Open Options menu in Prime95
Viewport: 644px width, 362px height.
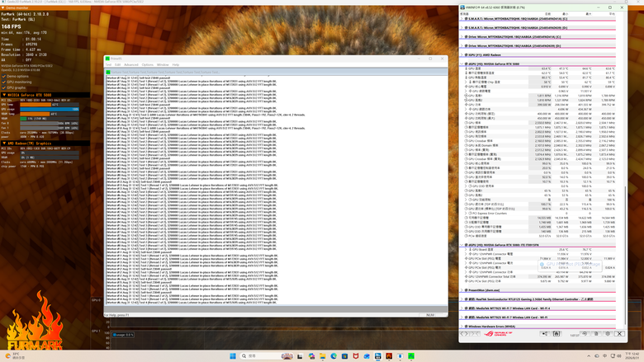pos(148,65)
